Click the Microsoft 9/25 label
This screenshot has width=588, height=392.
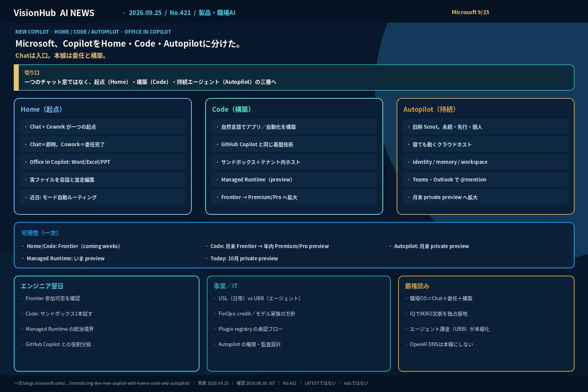pos(470,12)
